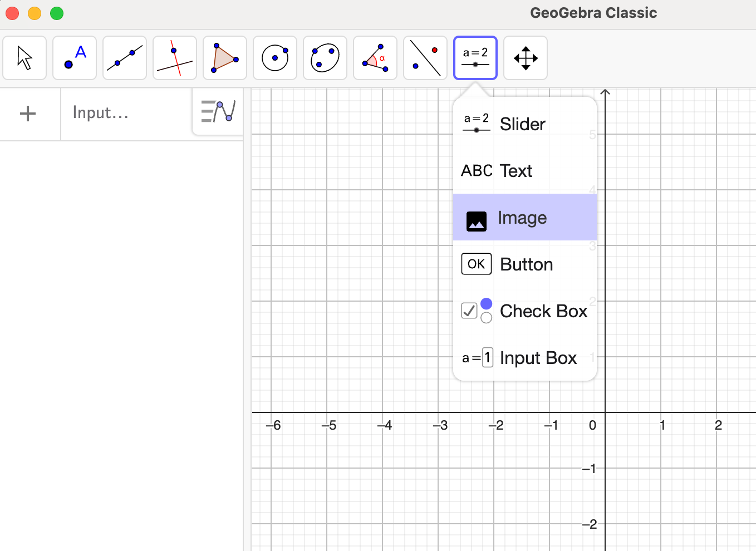The image size is (756, 551).
Task: Choose Button from the dropdown menu
Action: (x=525, y=264)
